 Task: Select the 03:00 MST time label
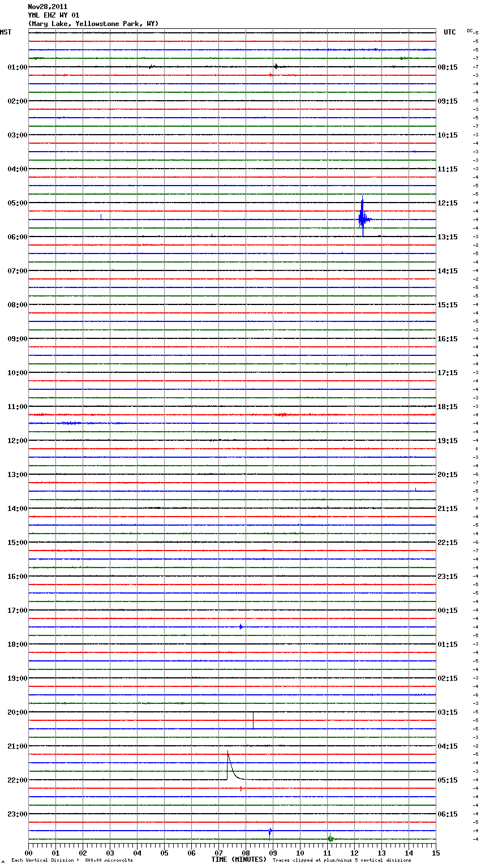[x=18, y=135]
